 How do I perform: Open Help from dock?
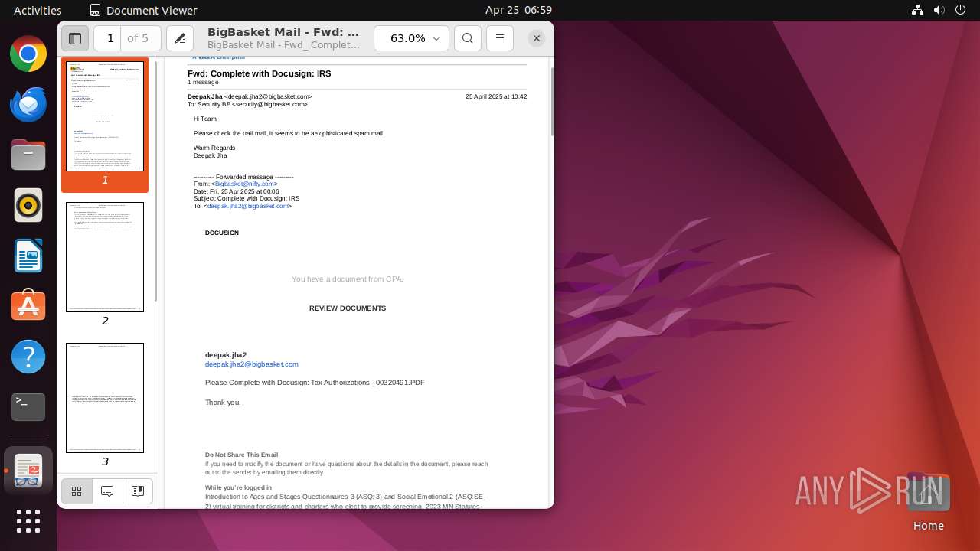pyautogui.click(x=28, y=357)
